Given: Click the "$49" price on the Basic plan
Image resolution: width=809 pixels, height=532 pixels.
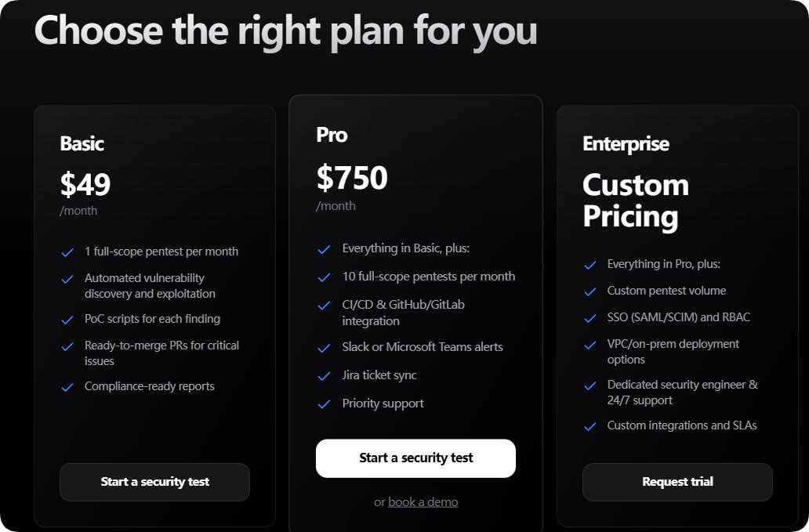Looking at the screenshot, I should point(85,184).
